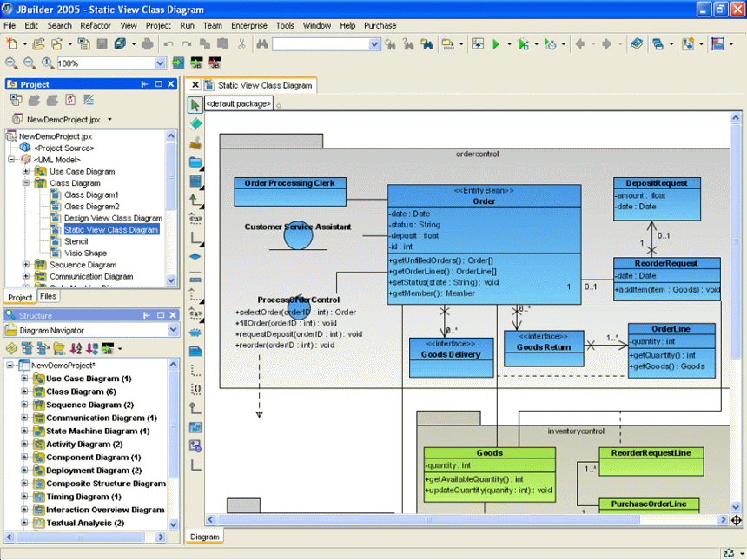Click the Cut scissors icon
Viewport: 747px width, 560px height.
241,43
